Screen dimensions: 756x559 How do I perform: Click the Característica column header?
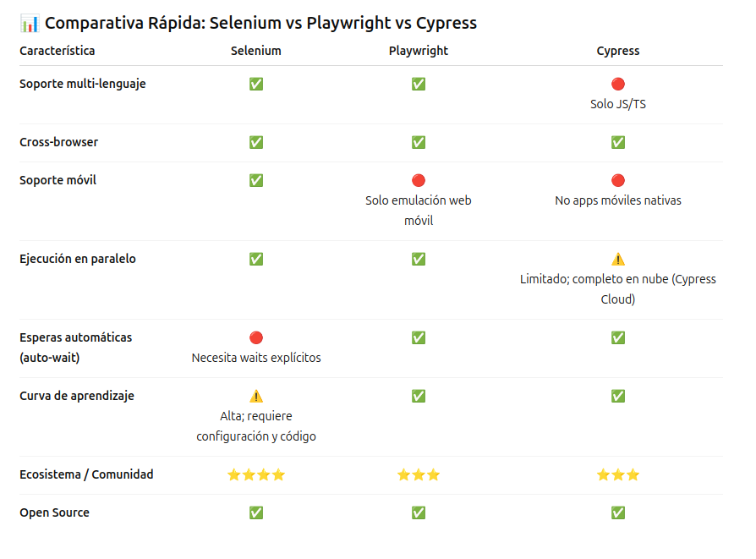[x=58, y=51]
